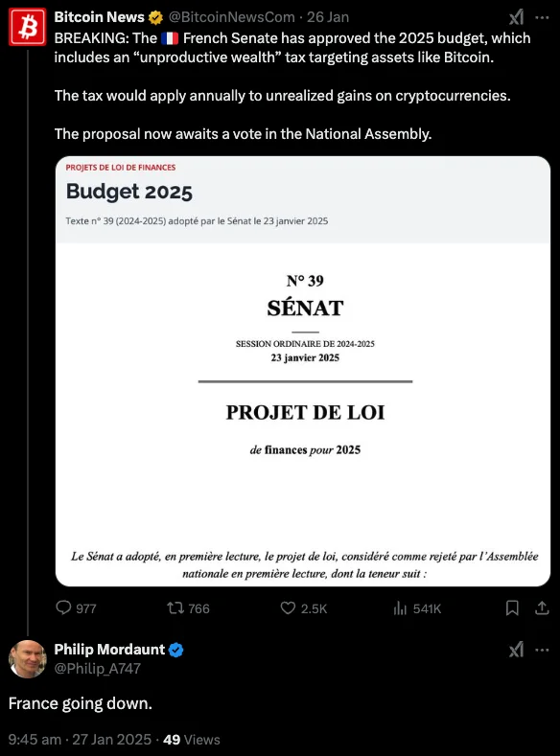
Task: Open more options on Philip Mordaunt's reply
Action: (x=542, y=650)
